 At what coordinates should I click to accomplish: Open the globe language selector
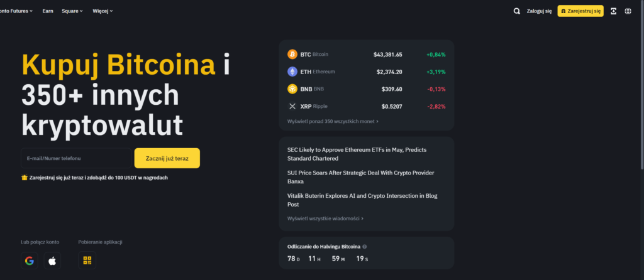click(628, 11)
